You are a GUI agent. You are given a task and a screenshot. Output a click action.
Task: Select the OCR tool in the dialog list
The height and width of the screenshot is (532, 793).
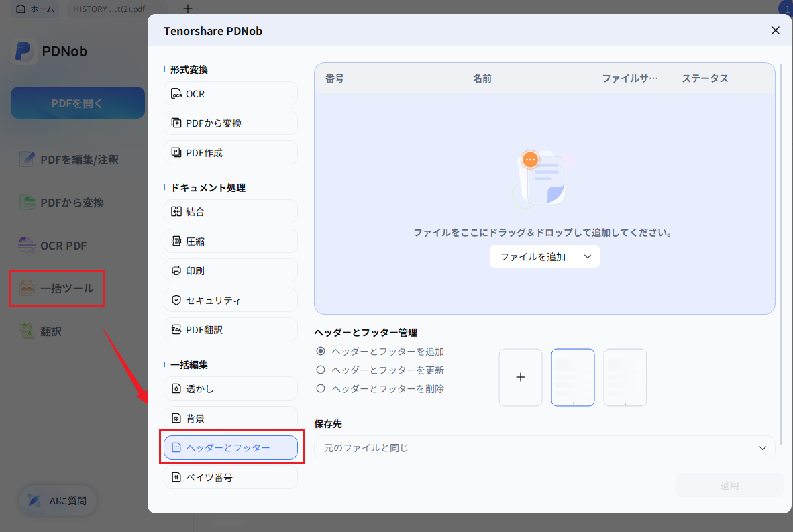231,93
